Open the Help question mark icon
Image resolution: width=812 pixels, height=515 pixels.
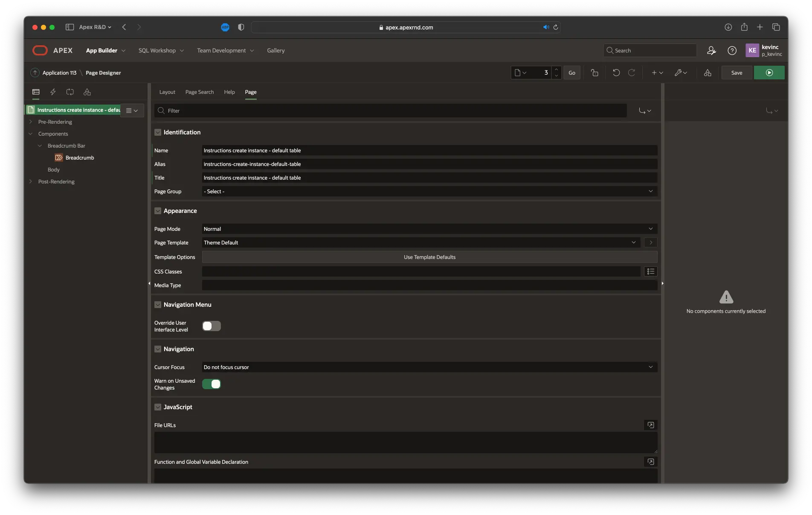pyautogui.click(x=732, y=50)
